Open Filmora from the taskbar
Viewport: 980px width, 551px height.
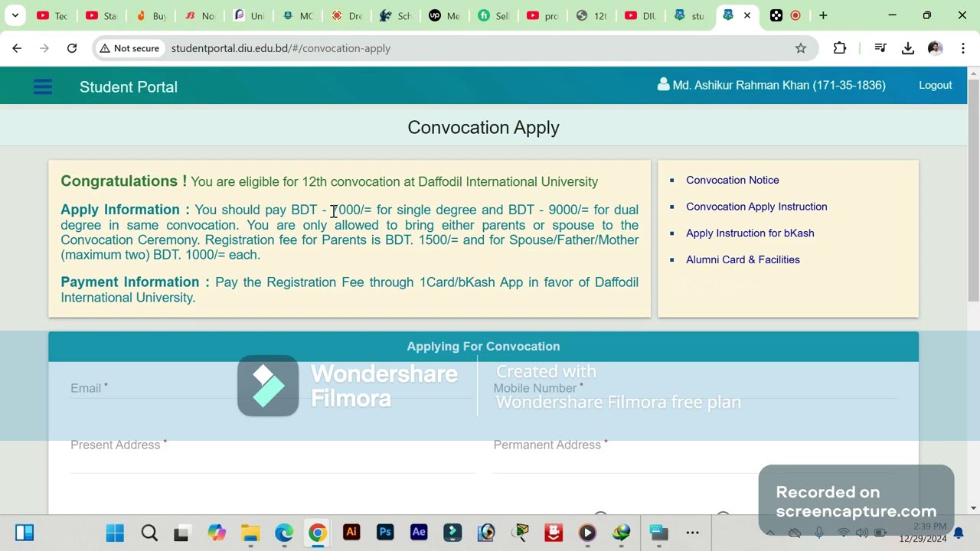452,533
